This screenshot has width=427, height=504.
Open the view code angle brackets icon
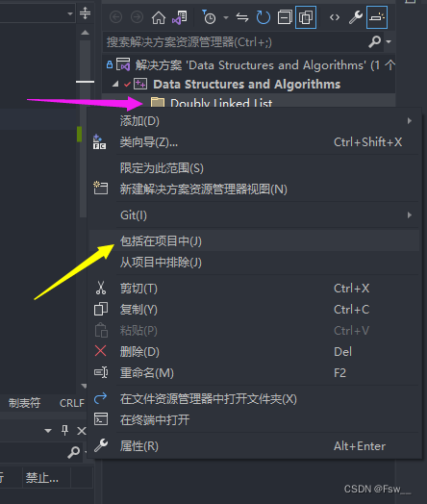(335, 17)
